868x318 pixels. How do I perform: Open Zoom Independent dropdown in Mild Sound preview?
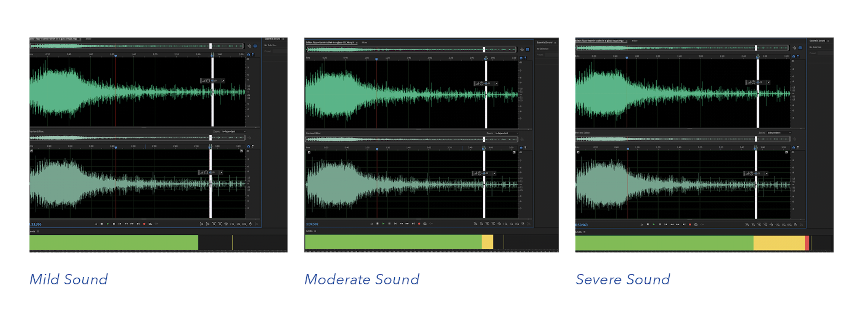point(234,131)
